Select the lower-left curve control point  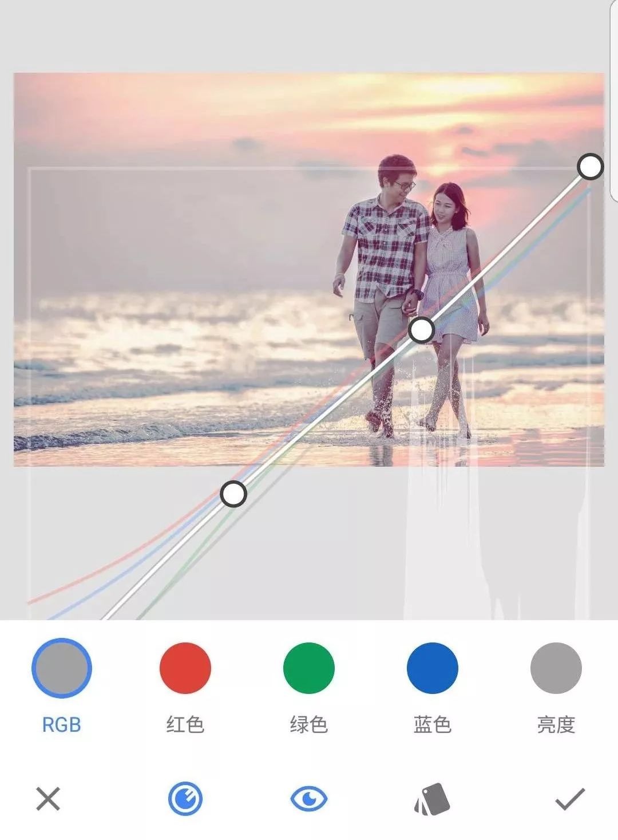coord(233,494)
